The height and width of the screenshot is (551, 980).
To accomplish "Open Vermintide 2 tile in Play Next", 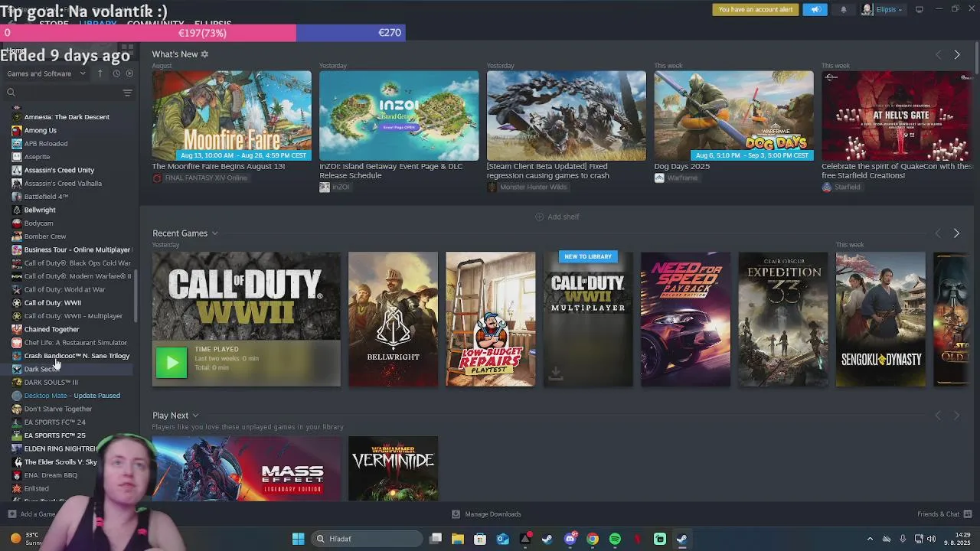I will (393, 468).
